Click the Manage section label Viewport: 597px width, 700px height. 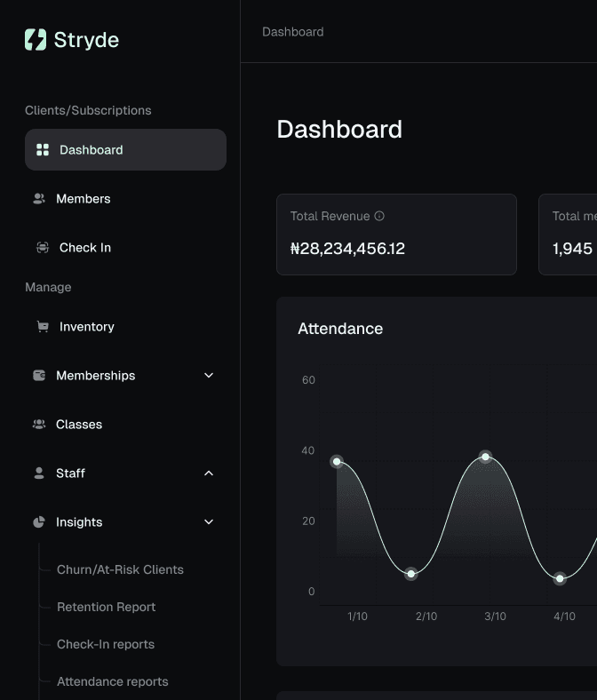click(x=48, y=287)
